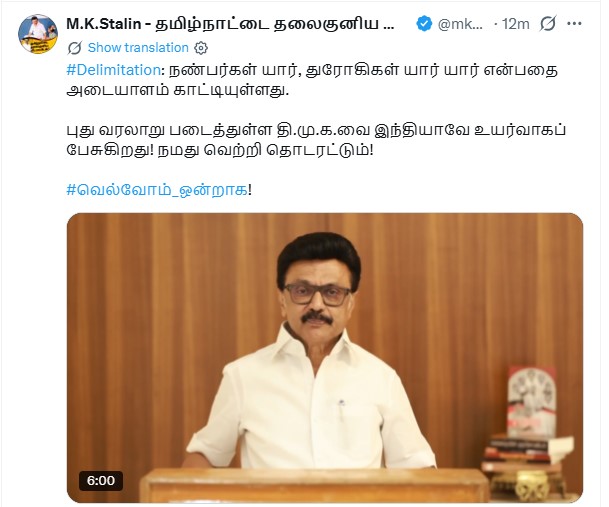Open the post via the 12m timestamp

515,24
